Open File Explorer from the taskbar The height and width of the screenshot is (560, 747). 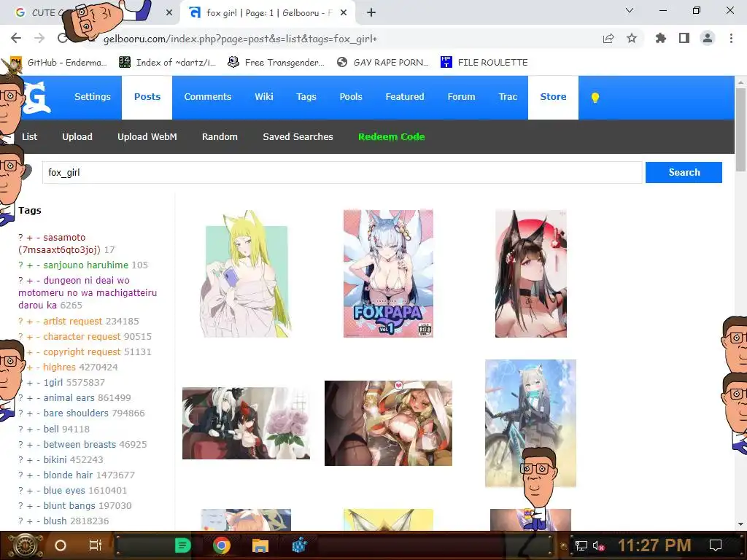pyautogui.click(x=260, y=545)
